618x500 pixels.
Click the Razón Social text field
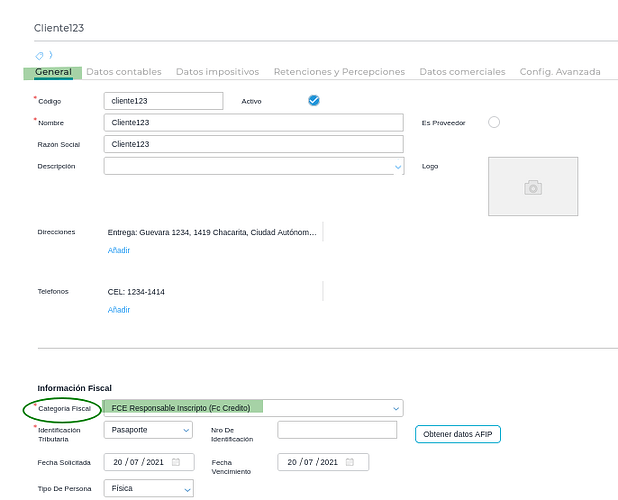253,144
